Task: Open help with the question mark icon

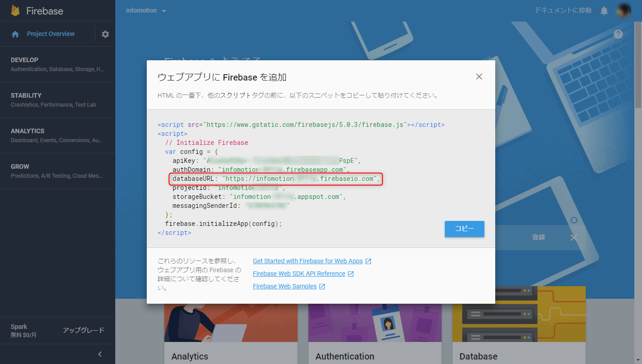Action: coord(618,34)
